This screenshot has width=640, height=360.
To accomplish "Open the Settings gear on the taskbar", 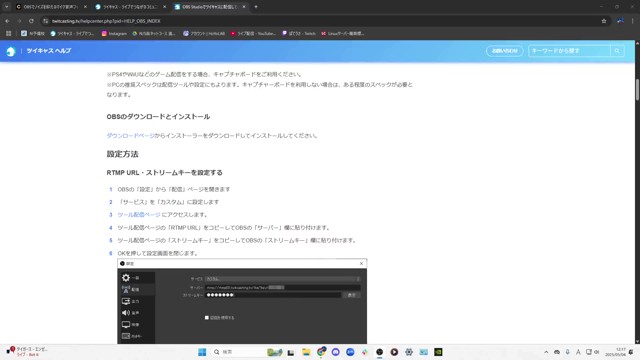I will click(x=409, y=352).
